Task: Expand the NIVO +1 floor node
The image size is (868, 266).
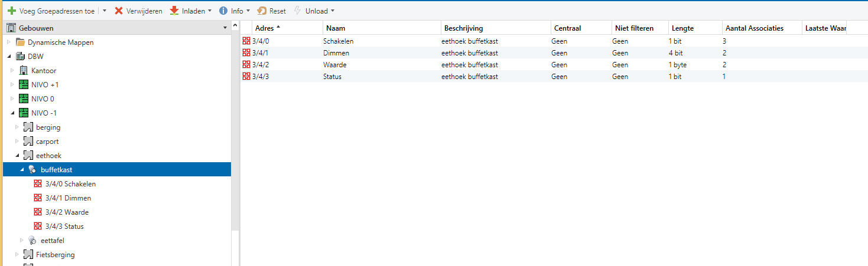Action: (x=13, y=85)
